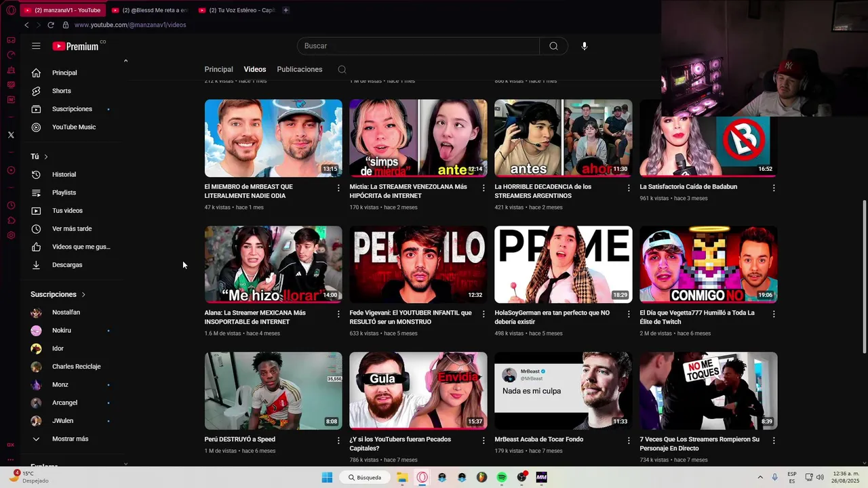Open 'Ver más tarde' in sidebar
Viewport: 868px width, 488px height.
71,229
